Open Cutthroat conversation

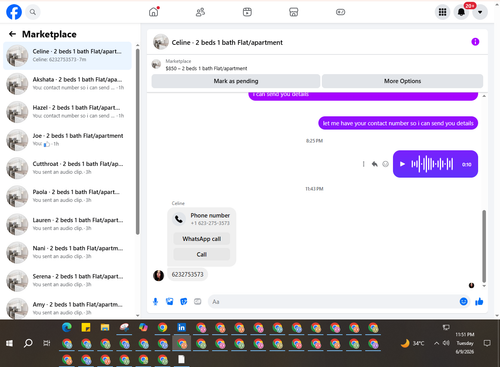(x=67, y=168)
